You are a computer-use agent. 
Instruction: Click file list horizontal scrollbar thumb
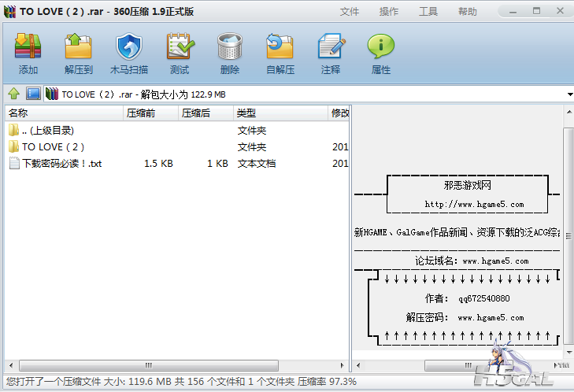pos(149,365)
